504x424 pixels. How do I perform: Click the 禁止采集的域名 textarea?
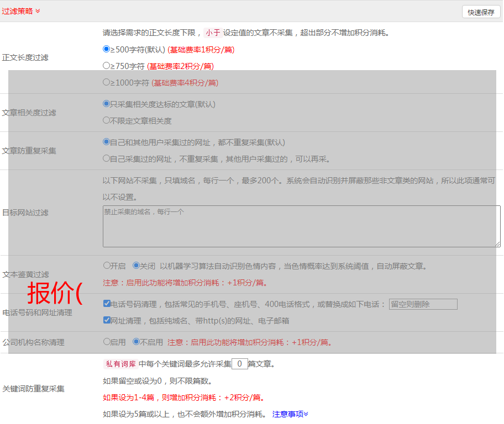[301, 226]
